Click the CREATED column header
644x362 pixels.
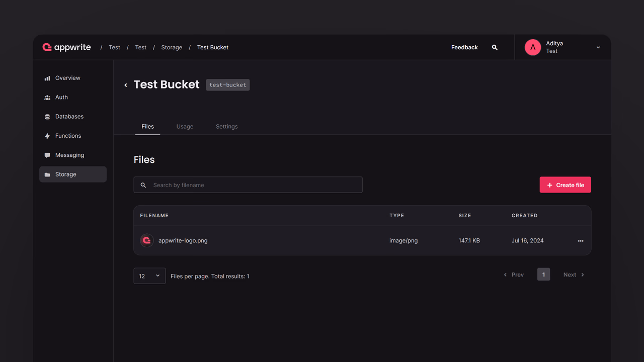tap(525, 216)
